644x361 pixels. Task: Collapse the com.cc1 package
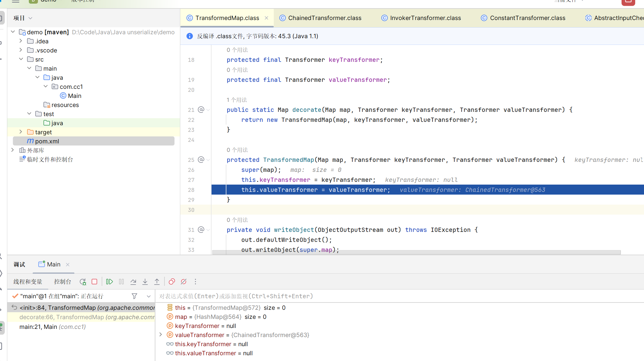pos(46,86)
